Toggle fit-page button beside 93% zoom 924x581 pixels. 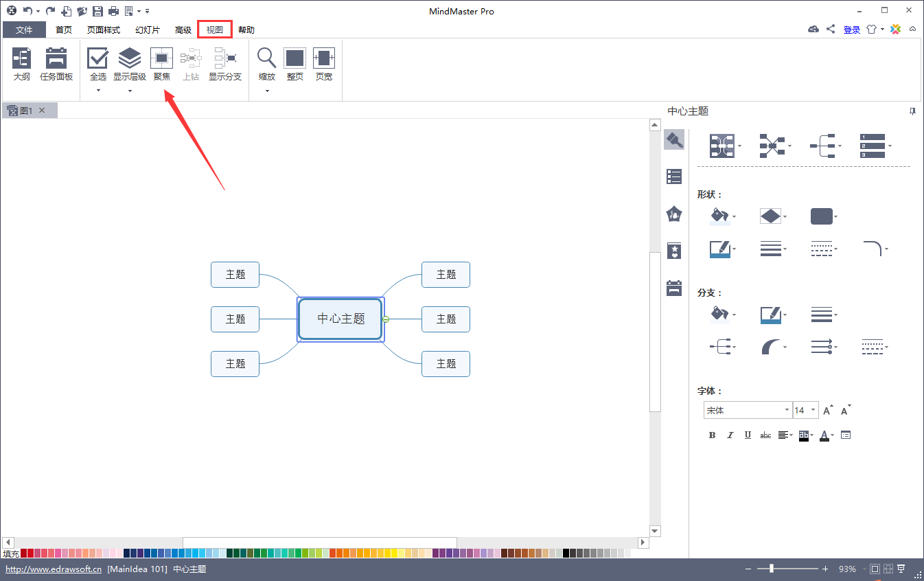coord(875,569)
